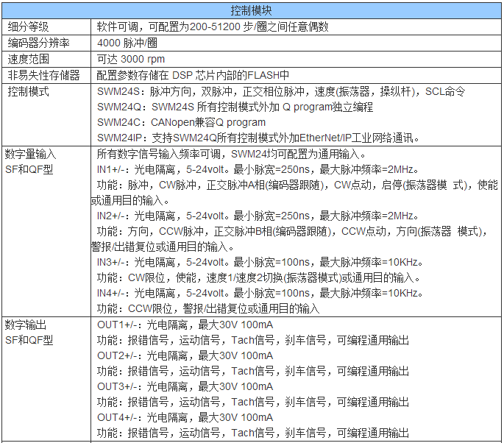The height and width of the screenshot is (443, 504).
Task: Click the 软件可调 200-51200 步/圈 value
Action: click(213, 26)
